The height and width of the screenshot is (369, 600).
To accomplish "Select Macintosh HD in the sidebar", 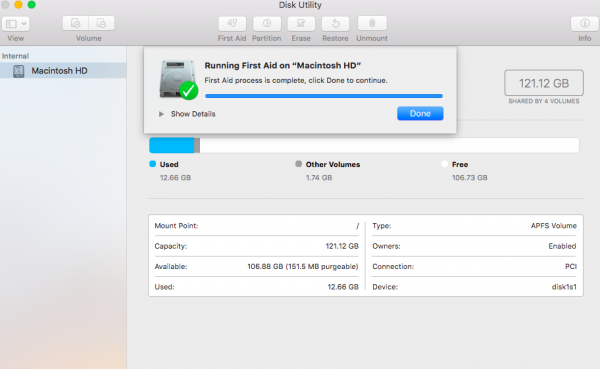I will [63, 71].
